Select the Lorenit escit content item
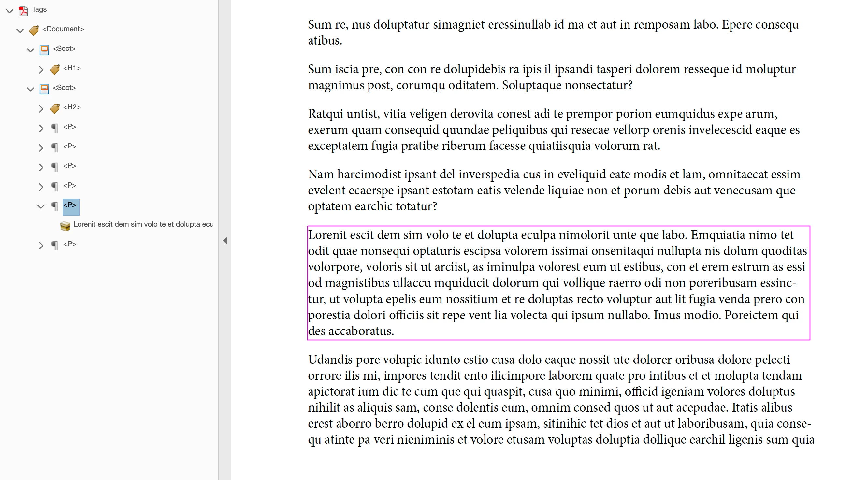This screenshot has height=480, width=868. (144, 224)
